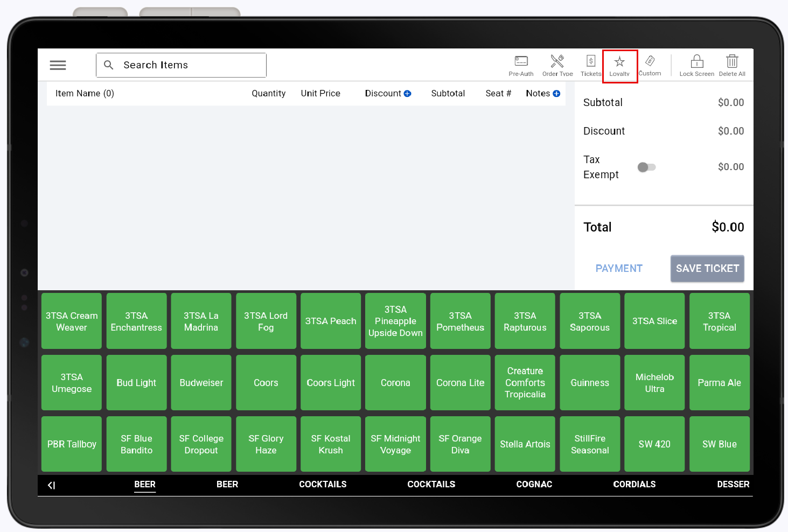Open the Loyalty star option

point(619,66)
